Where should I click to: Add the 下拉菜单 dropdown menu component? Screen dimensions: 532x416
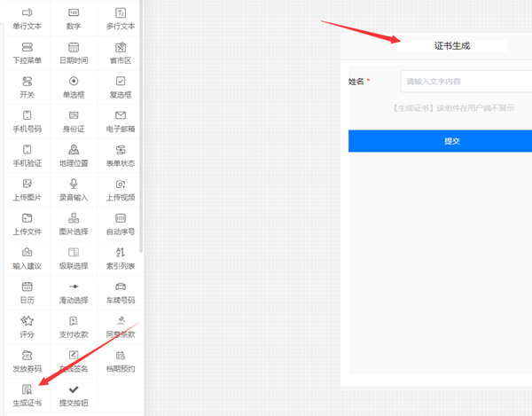pos(27,53)
